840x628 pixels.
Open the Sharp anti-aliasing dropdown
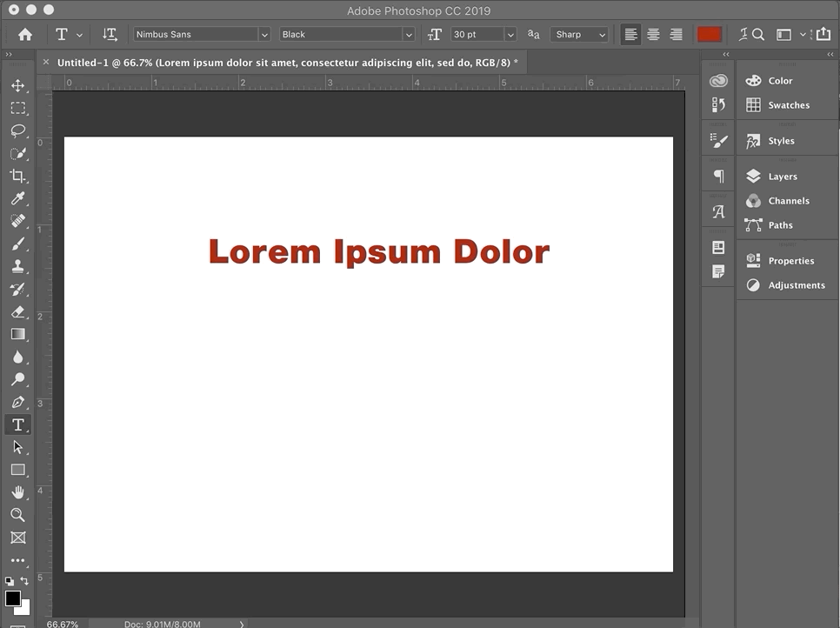(579, 34)
